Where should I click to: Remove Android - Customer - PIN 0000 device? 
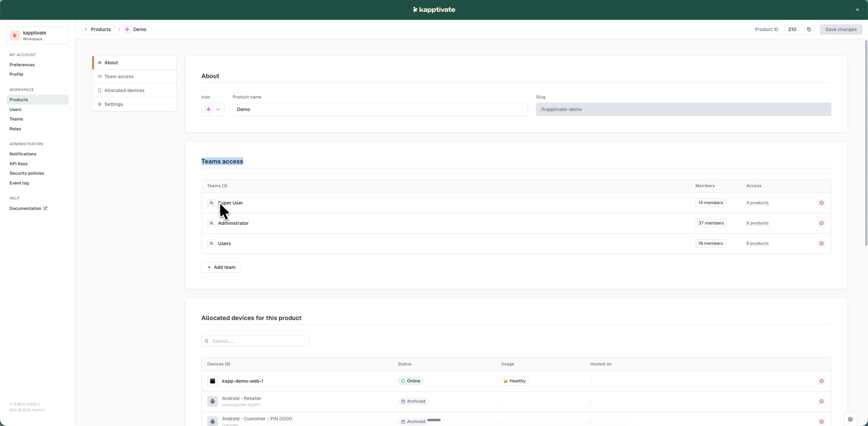tap(821, 421)
